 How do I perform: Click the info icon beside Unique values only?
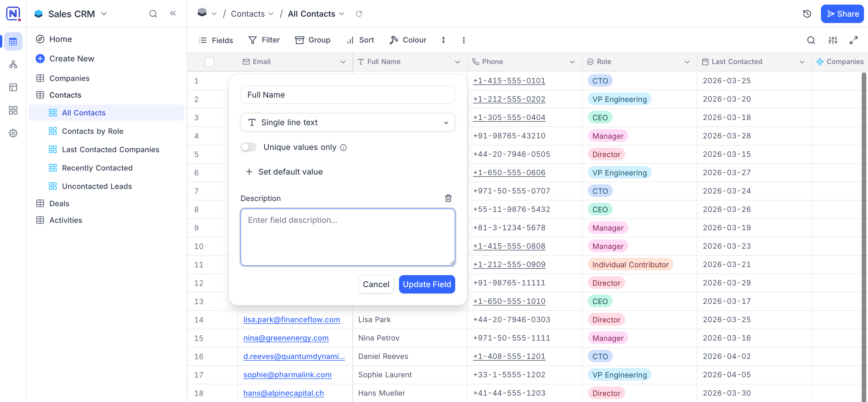click(343, 148)
